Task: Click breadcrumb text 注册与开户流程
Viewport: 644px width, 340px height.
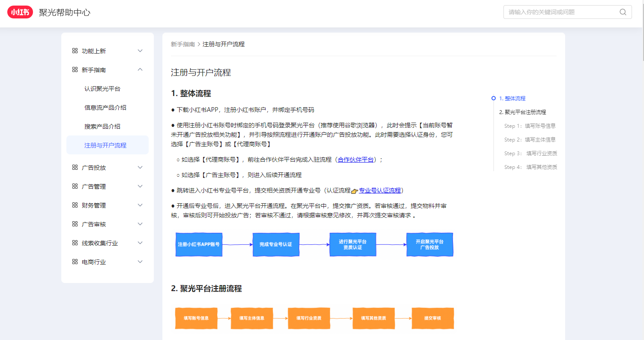Action: coord(224,44)
